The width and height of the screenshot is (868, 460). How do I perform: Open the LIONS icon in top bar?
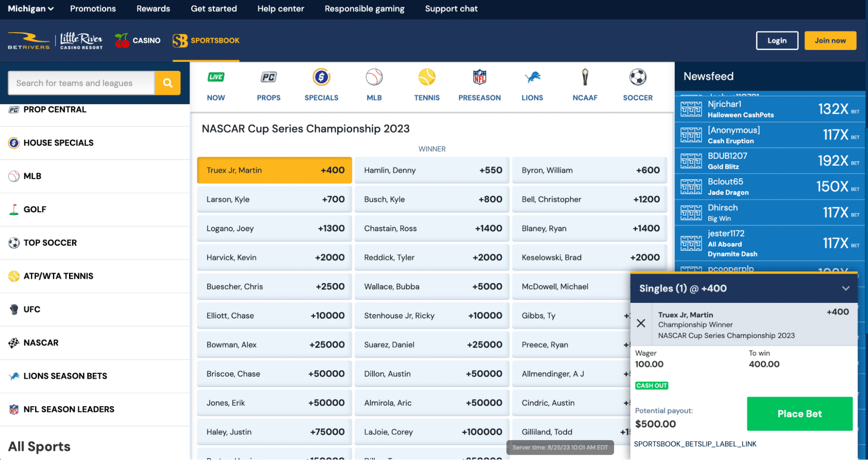point(532,77)
